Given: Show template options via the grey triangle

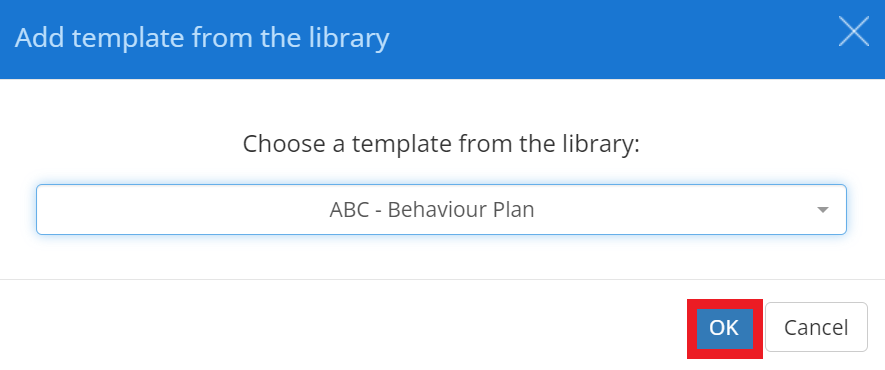Looking at the screenshot, I should point(823,210).
